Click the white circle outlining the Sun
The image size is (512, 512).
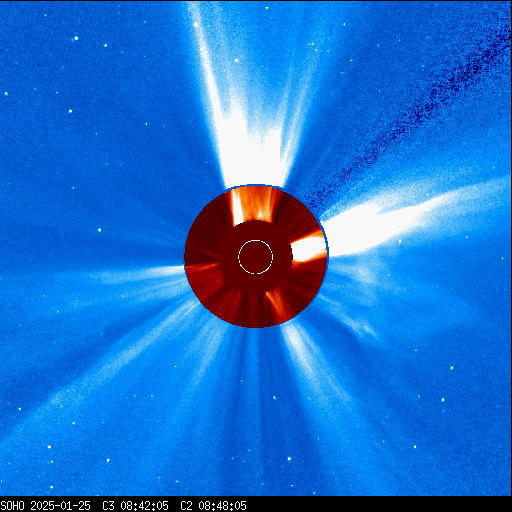click(x=256, y=257)
